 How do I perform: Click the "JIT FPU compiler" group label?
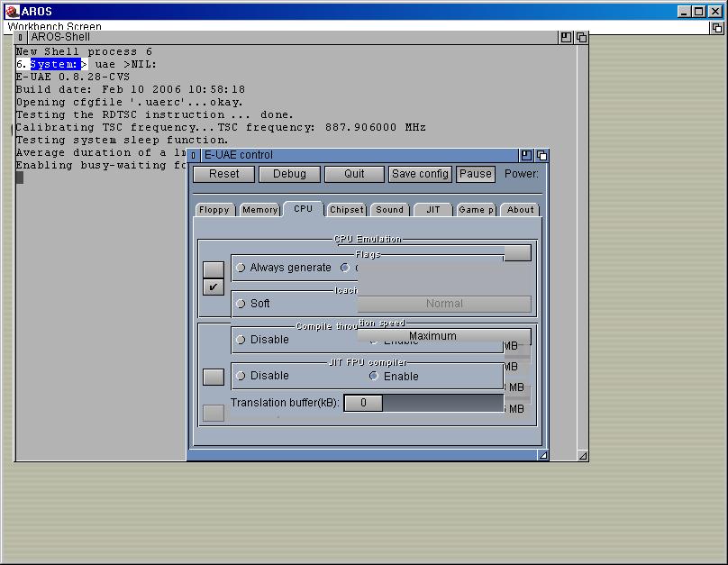tap(368, 362)
